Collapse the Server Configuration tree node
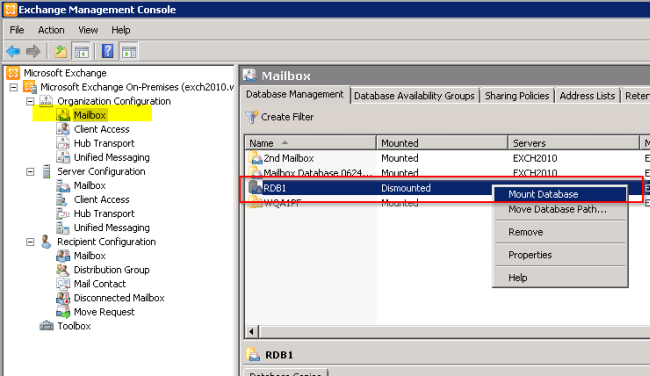The width and height of the screenshot is (650, 376). point(30,172)
